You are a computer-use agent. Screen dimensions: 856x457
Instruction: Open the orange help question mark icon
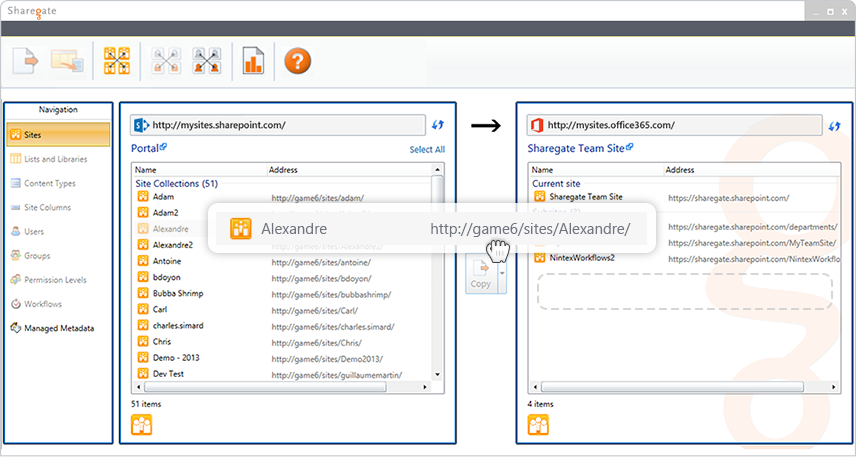298,61
